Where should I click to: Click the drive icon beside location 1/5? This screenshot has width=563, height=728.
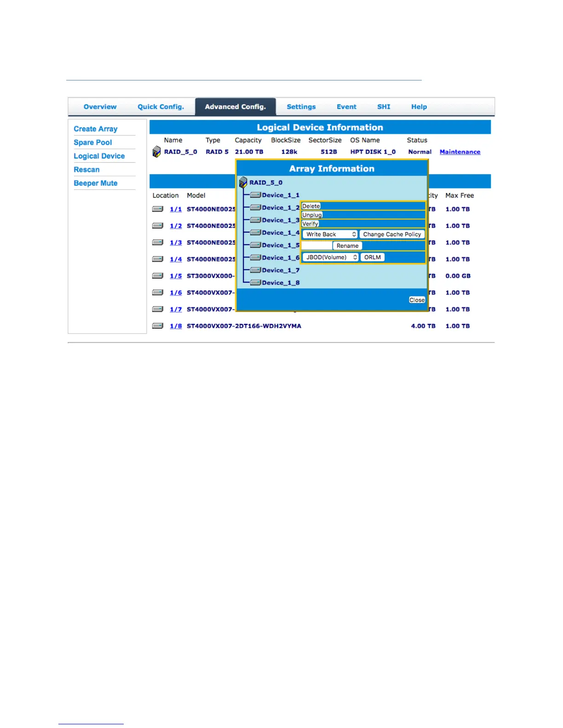tap(158, 276)
